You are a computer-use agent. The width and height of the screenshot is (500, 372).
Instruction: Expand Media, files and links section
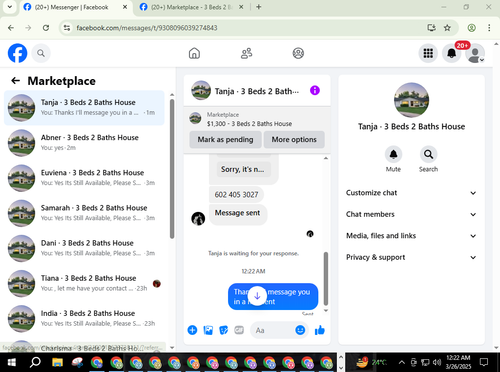411,236
